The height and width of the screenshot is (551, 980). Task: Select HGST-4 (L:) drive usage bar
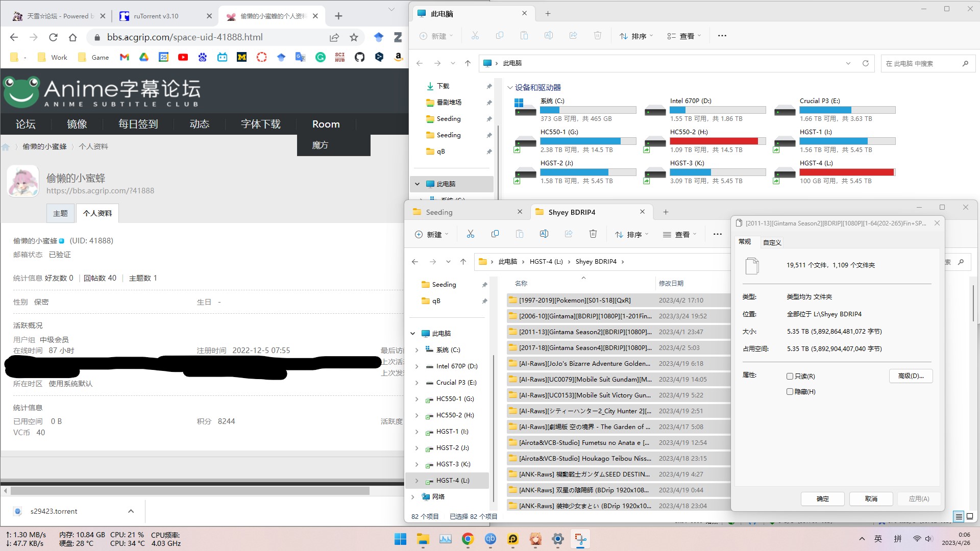click(847, 172)
